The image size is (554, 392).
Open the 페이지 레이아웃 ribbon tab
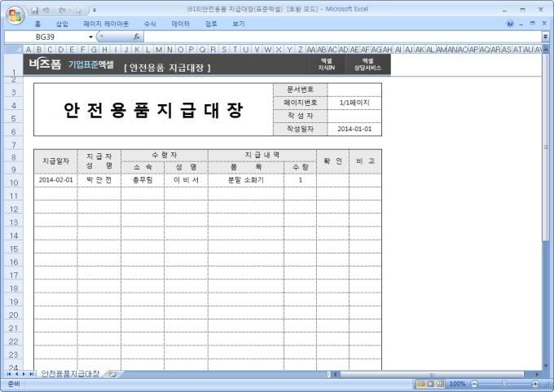[x=106, y=24]
